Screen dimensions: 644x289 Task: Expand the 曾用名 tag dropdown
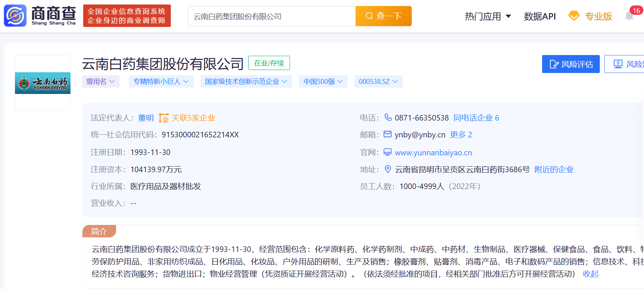(x=101, y=82)
